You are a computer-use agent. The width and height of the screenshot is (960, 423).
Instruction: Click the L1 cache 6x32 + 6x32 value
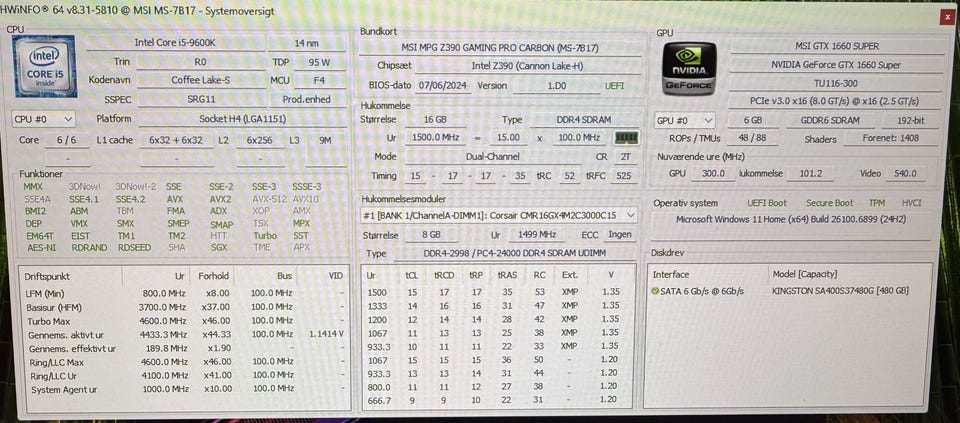(176, 140)
